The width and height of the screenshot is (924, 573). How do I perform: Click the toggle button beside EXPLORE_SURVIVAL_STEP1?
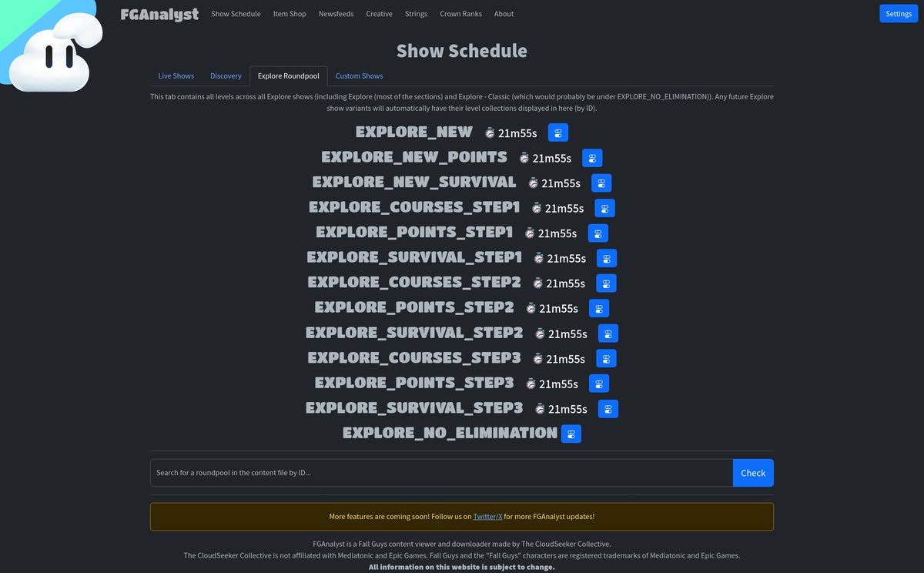tap(607, 258)
